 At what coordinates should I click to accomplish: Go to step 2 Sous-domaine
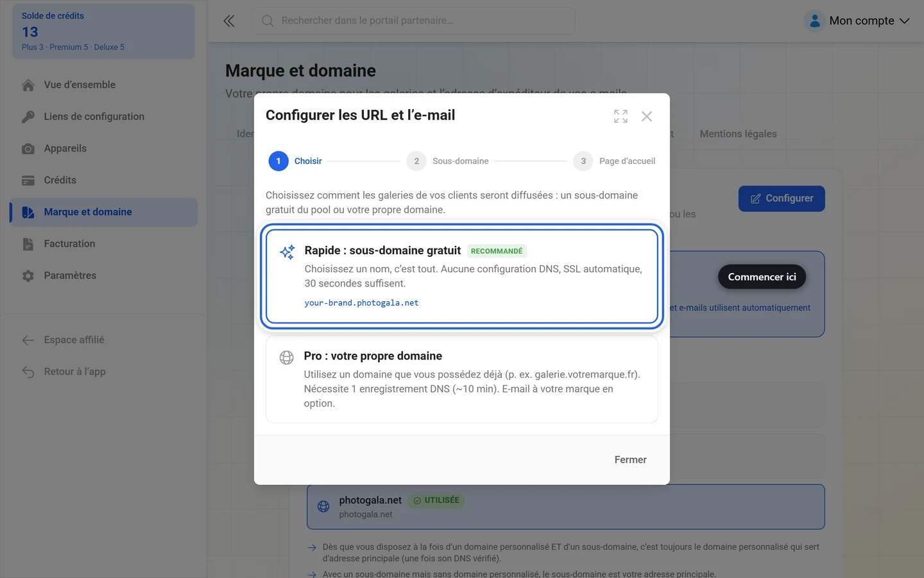tap(448, 161)
